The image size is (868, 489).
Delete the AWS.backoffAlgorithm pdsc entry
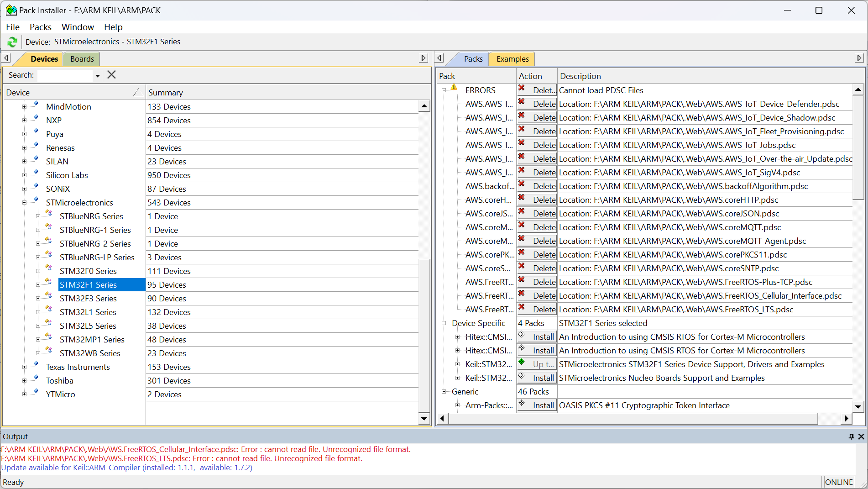pos(537,186)
